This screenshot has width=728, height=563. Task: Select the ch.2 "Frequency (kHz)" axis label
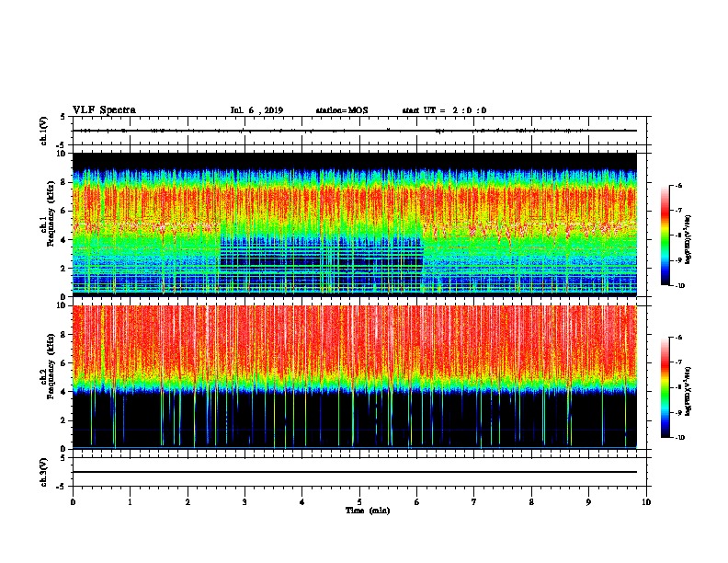[51, 366]
